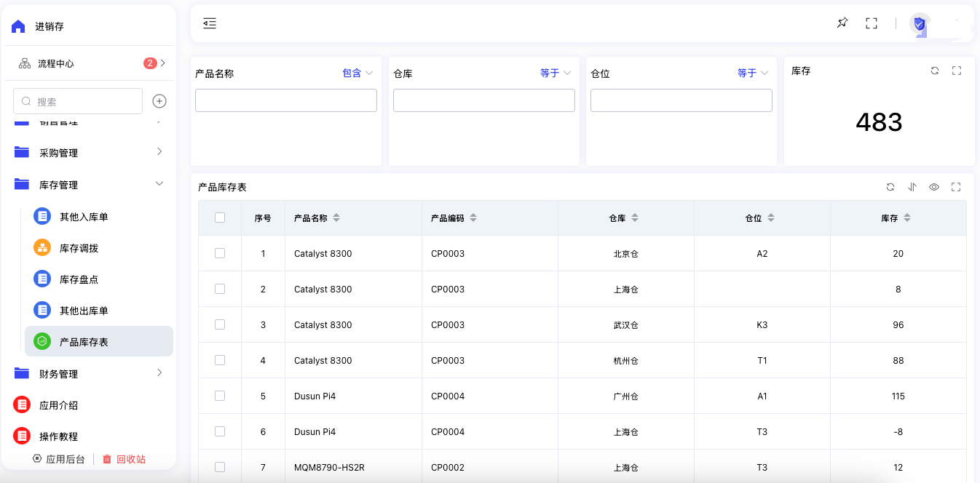Click the sort icon in the 产品库存表 toolbar
The height and width of the screenshot is (483, 980).
[912, 187]
